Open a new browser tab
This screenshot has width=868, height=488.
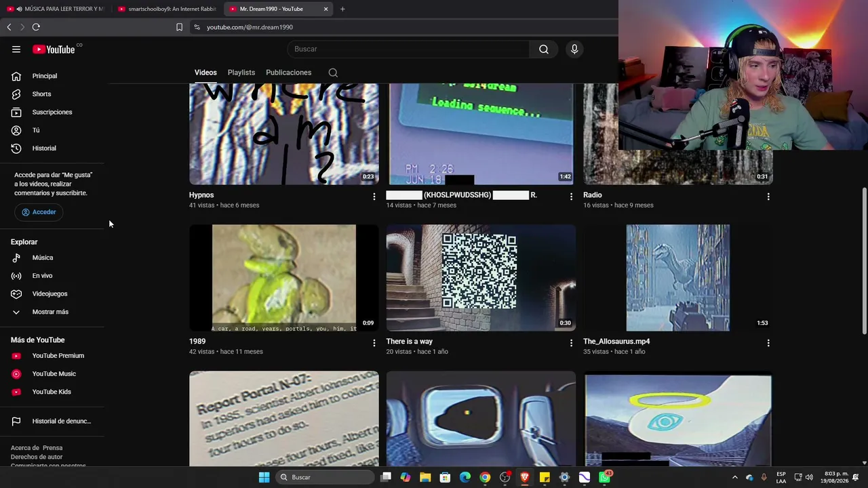point(342,9)
